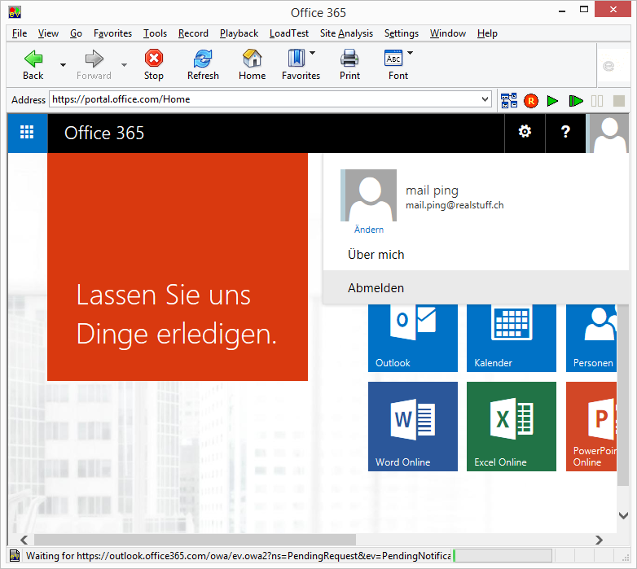Open the Settings menu
Viewport: 637px width, 569px height.
[401, 33]
